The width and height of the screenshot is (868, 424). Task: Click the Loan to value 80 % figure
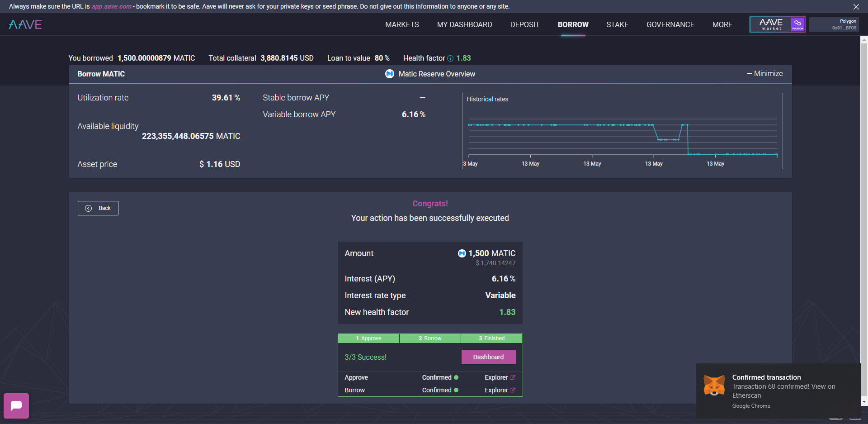(382, 58)
